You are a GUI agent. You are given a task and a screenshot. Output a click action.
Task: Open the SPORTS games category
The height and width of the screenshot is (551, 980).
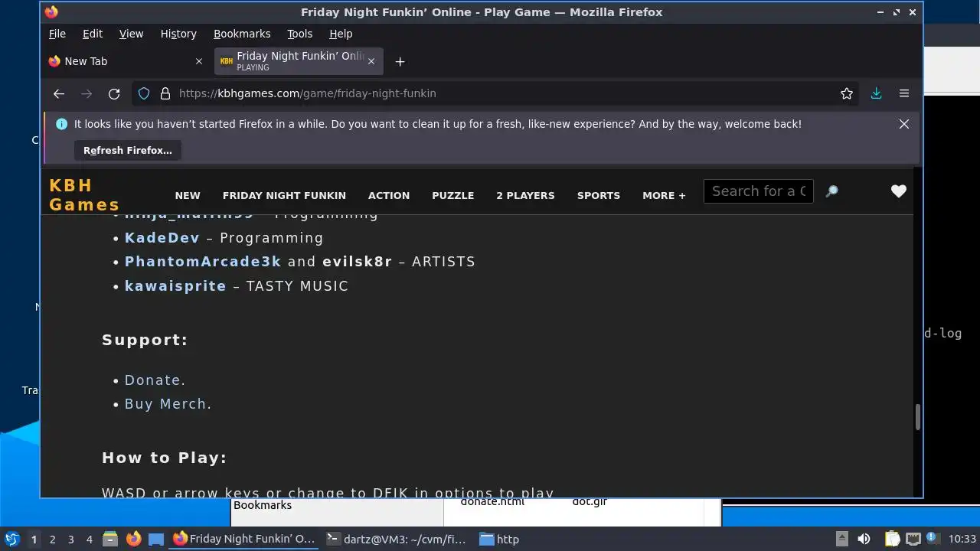click(x=599, y=196)
